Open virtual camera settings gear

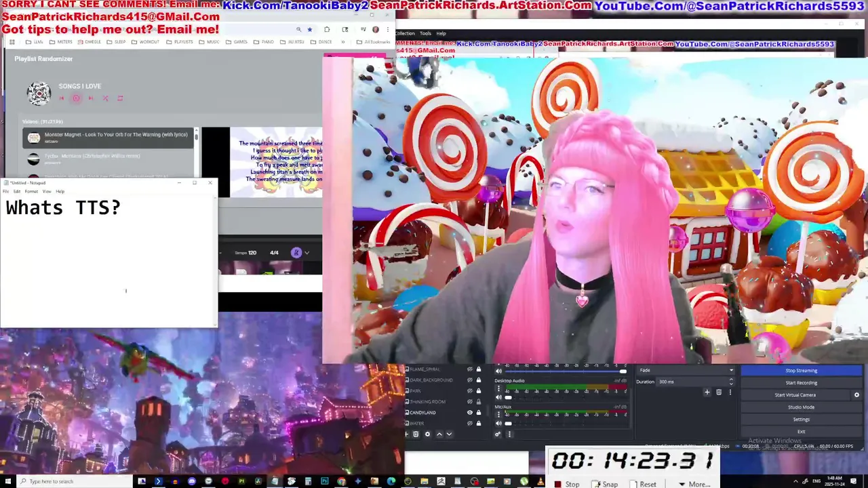tap(856, 395)
